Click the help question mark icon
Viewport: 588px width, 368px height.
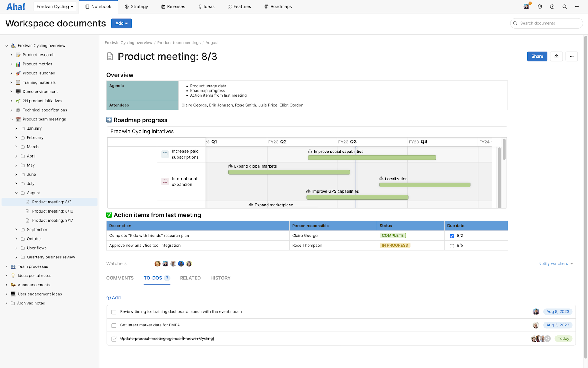(x=552, y=6)
